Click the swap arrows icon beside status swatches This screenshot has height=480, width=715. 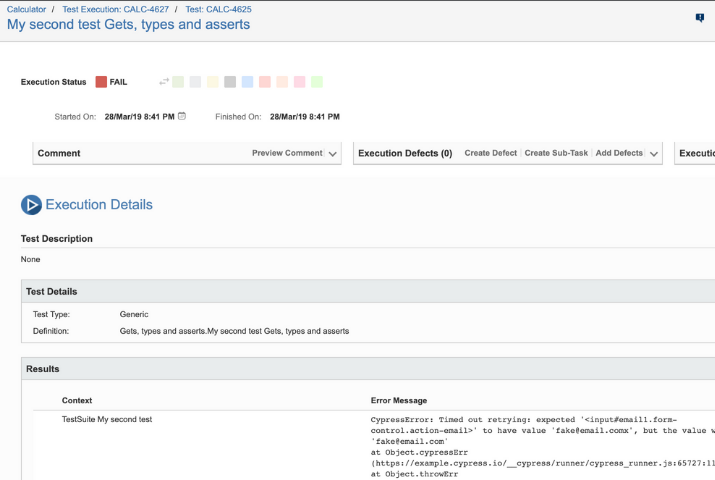coord(164,82)
